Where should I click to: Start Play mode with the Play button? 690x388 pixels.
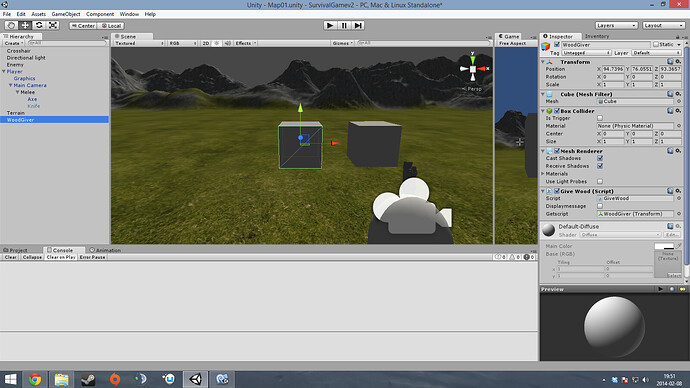[x=330, y=26]
